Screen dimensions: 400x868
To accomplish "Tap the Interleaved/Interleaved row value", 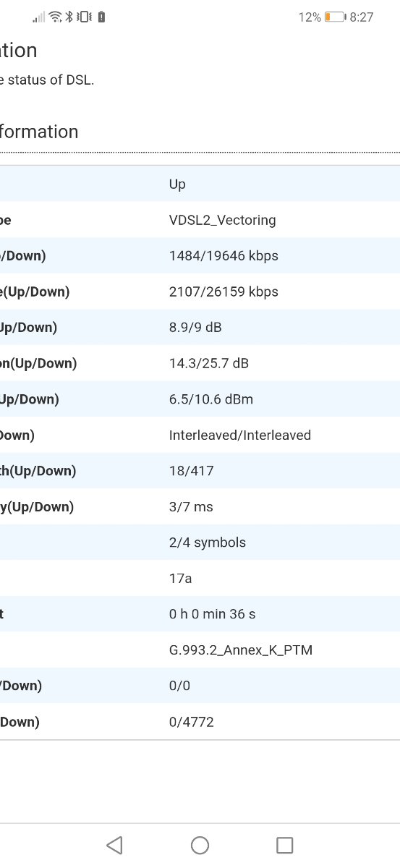I will click(240, 435).
